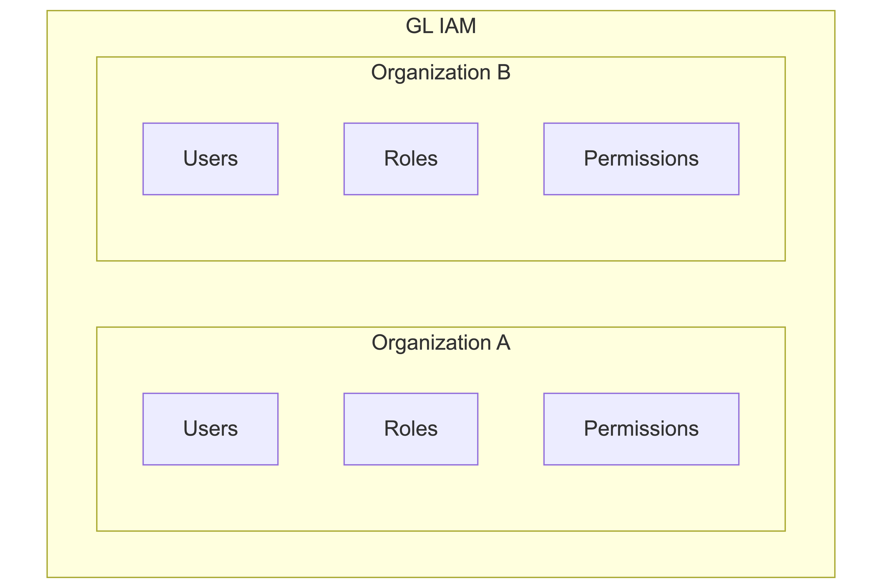
Task: Pick the Permissions node in Organization B
Action: tap(641, 159)
